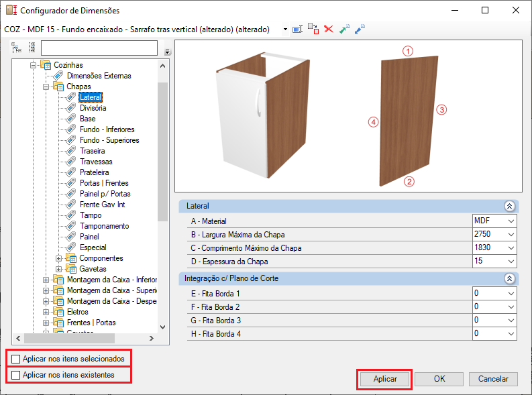The height and width of the screenshot is (395, 532).
Task: Click the cabinet 3D preview image
Action: pos(263,115)
